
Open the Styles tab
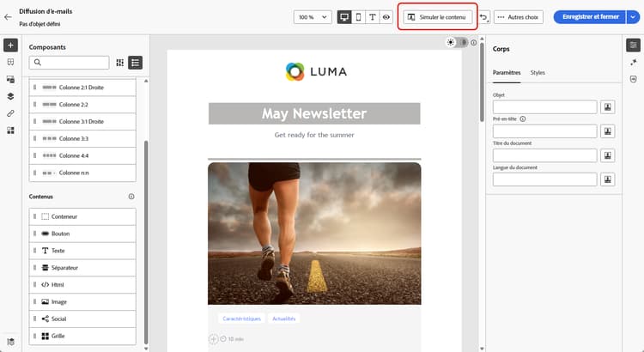[538, 73]
